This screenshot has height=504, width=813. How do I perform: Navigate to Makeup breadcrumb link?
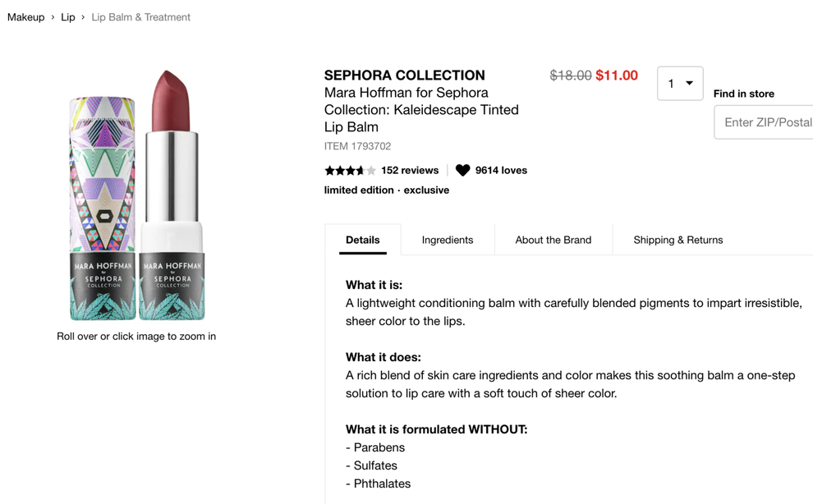[25, 16]
